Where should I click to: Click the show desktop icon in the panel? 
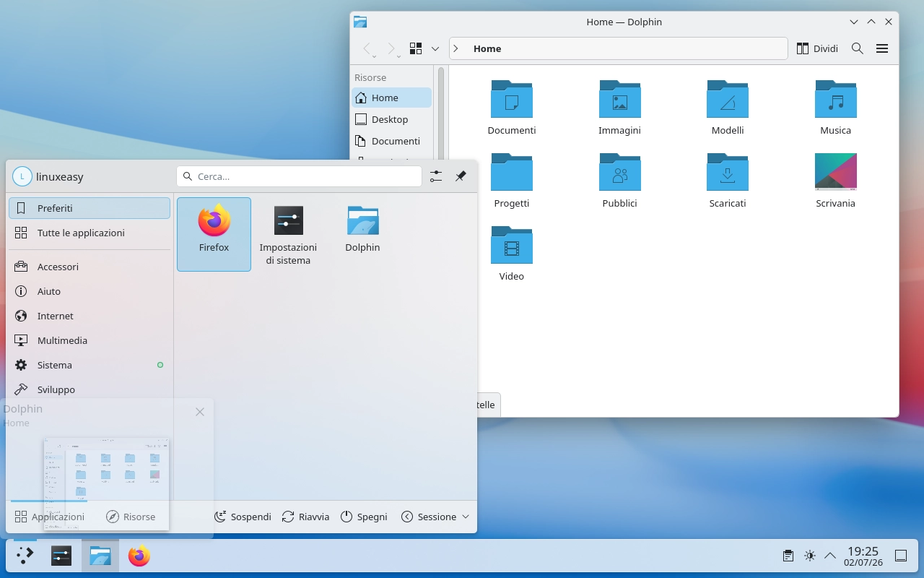coord(901,556)
